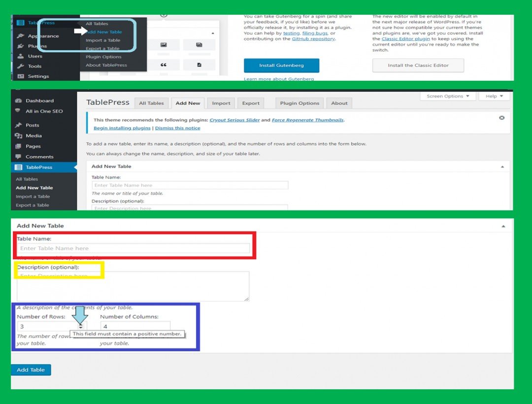The width and height of the screenshot is (532, 404).
Task: Collapse Add New Table box beside tabs page
Action: click(502, 167)
